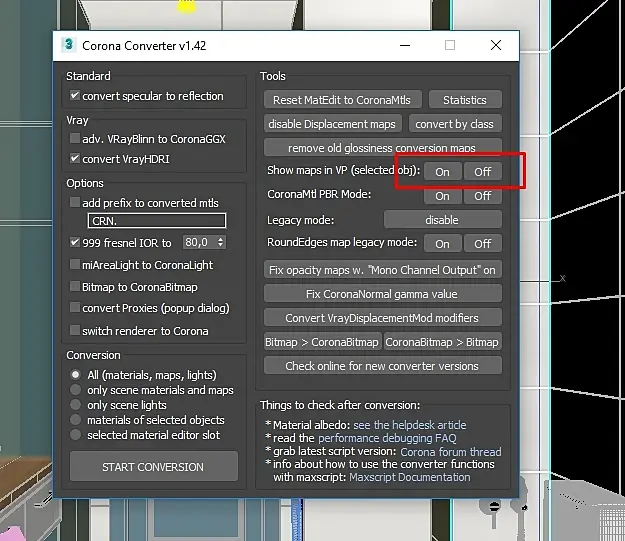Image resolution: width=625 pixels, height=541 pixels.
Task: Toggle convert specular to reflection checkbox
Action: pos(75,95)
